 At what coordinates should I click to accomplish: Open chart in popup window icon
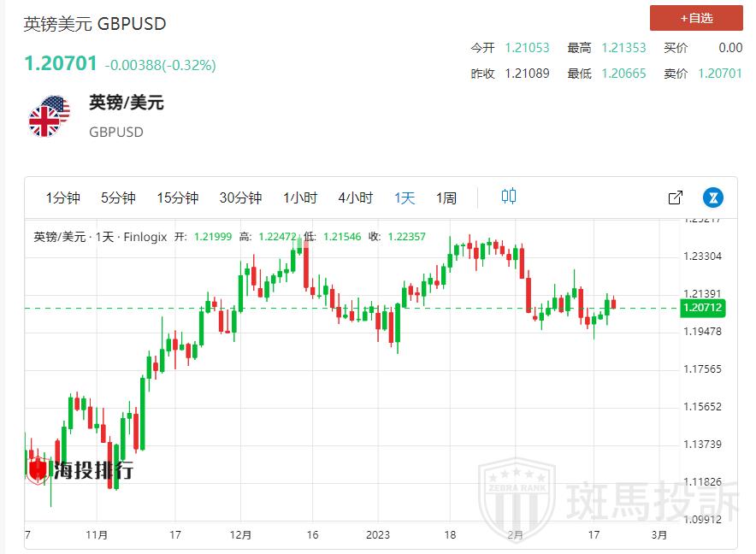[675, 198]
